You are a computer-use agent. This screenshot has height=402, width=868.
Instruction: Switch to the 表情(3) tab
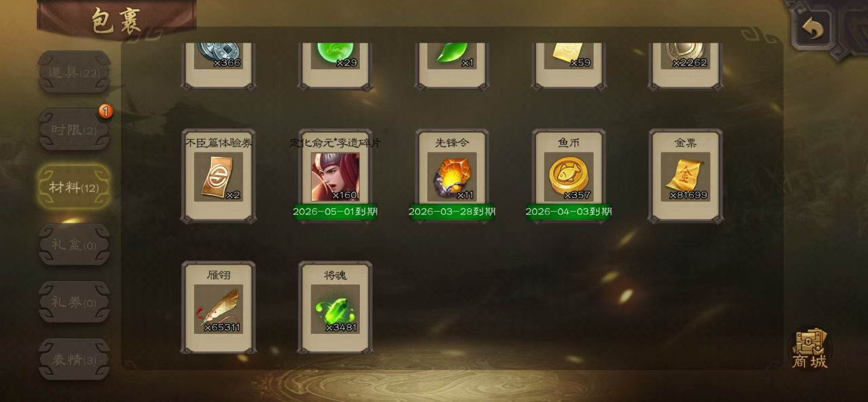click(x=74, y=360)
